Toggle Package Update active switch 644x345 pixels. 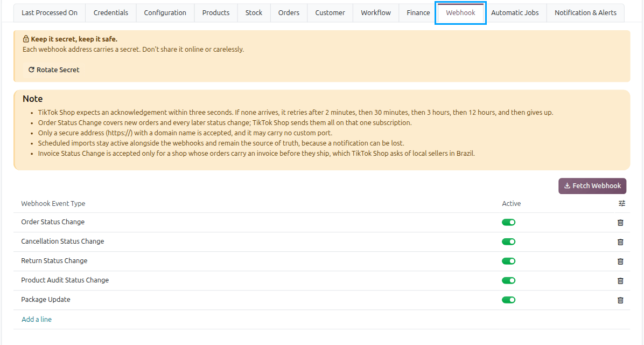(508, 300)
